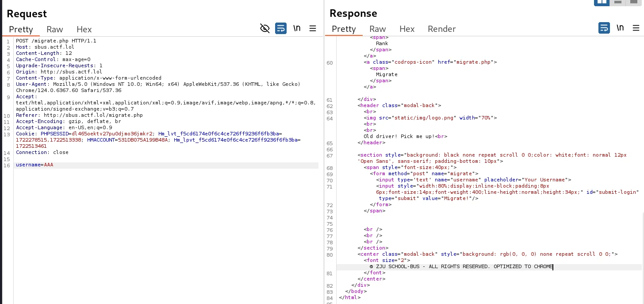
Task: Toggle show newlines \n in Response panel
Action: click(x=620, y=28)
